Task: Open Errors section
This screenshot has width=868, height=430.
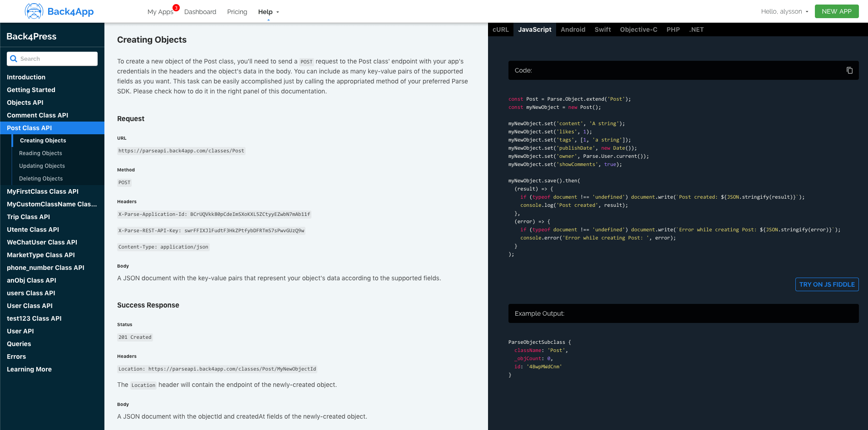Action: pos(52,357)
